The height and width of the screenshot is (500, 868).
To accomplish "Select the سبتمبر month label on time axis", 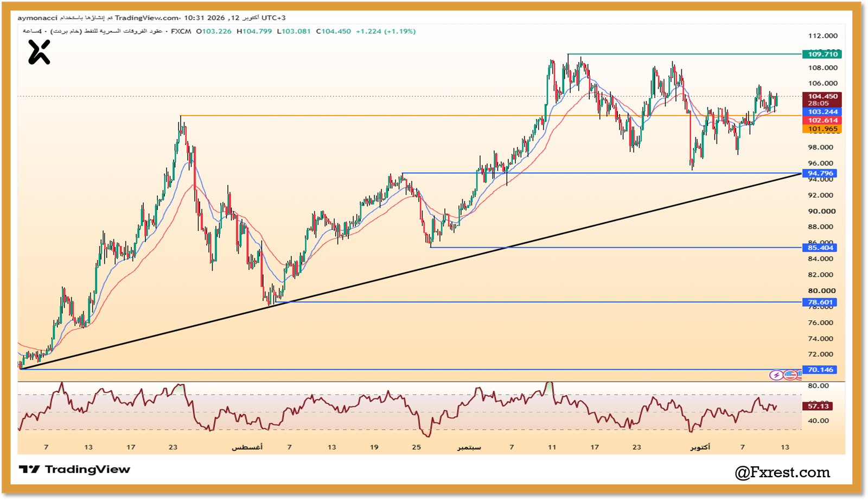I will point(469,447).
